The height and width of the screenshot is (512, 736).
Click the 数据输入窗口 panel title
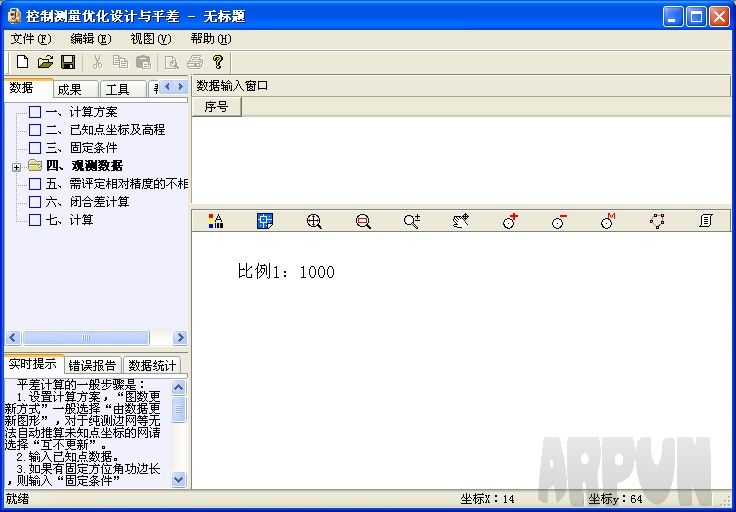(x=232, y=86)
